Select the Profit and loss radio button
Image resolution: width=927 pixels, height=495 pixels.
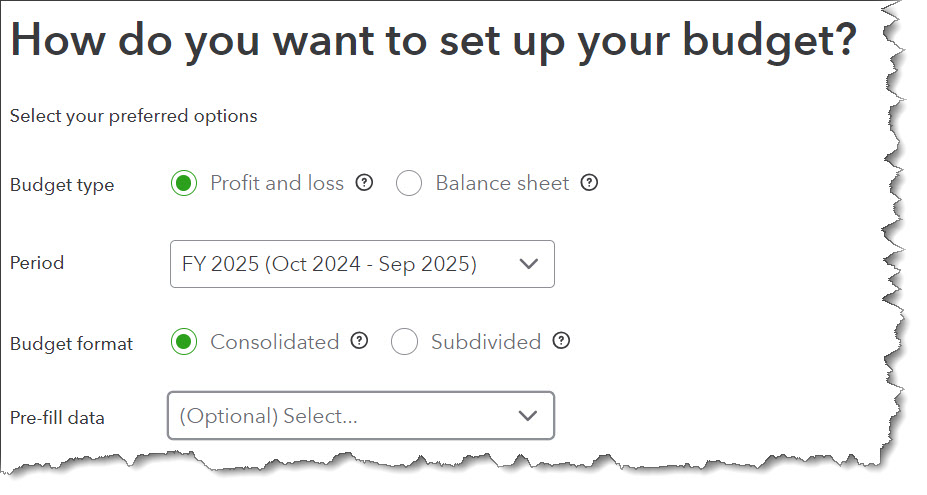tap(184, 184)
